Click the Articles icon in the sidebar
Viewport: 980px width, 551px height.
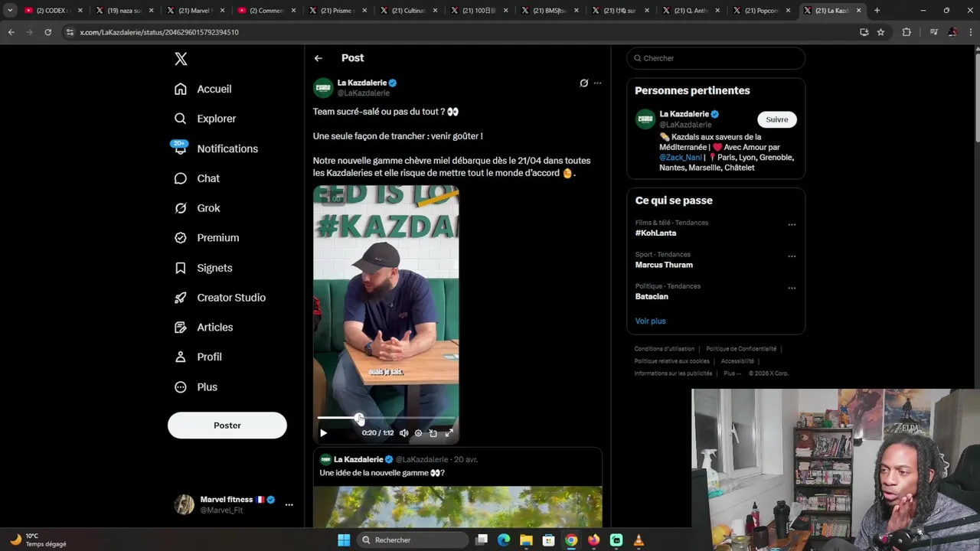pyautogui.click(x=181, y=328)
